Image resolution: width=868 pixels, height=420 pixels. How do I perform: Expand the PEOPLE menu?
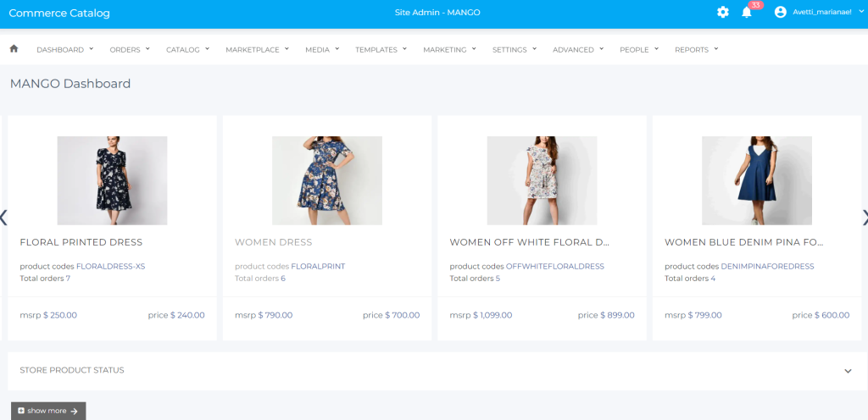[639, 50]
